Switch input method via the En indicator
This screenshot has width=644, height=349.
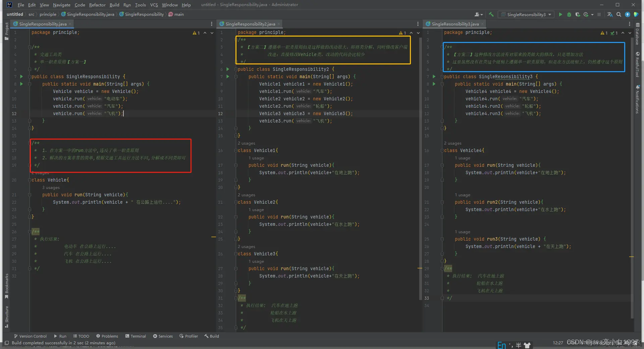(x=501, y=345)
